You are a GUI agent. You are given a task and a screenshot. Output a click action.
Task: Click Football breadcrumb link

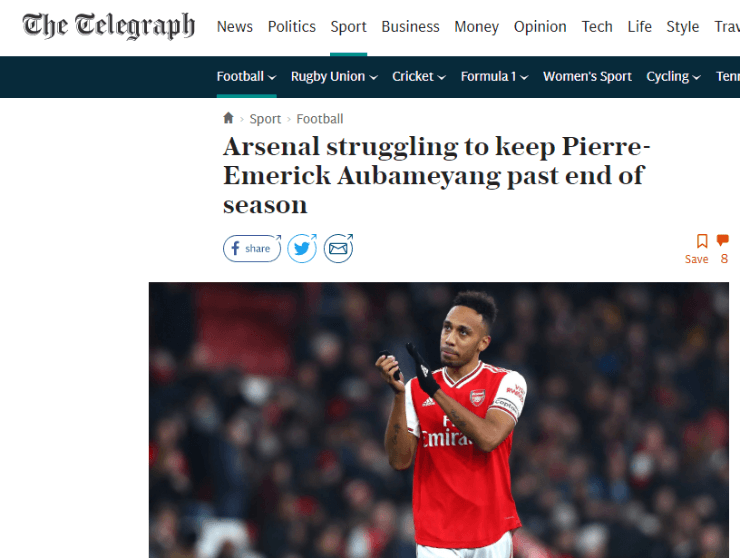pyautogui.click(x=320, y=118)
